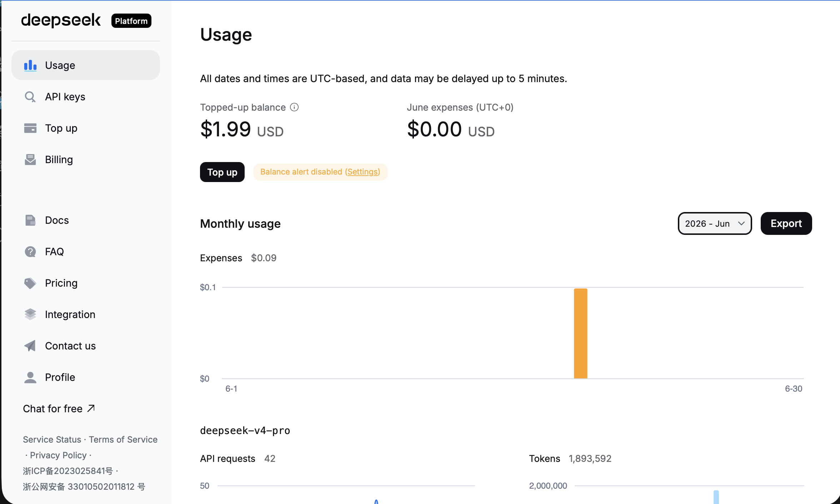Screen dimensions: 840x504
Task: Click the Billing receipt icon
Action: pyautogui.click(x=30, y=160)
